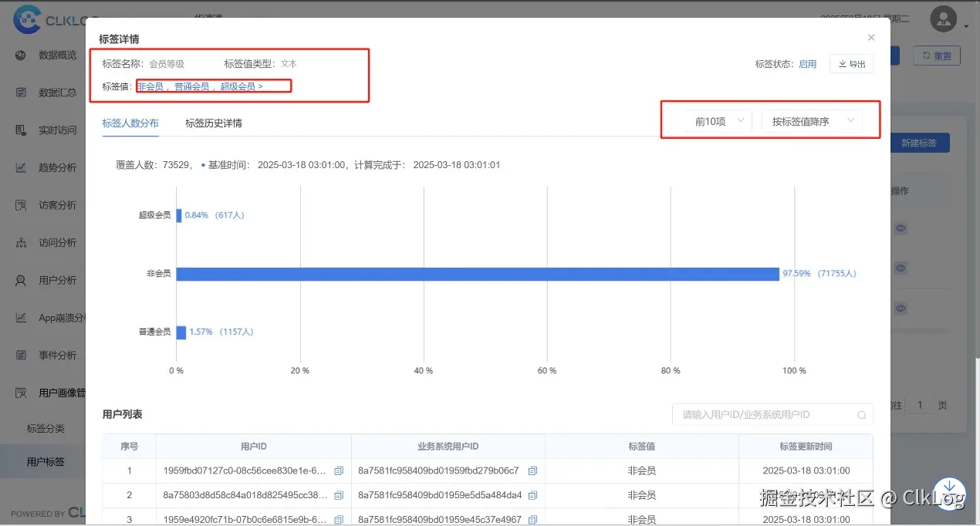Copy user ID in row 1

339,470
